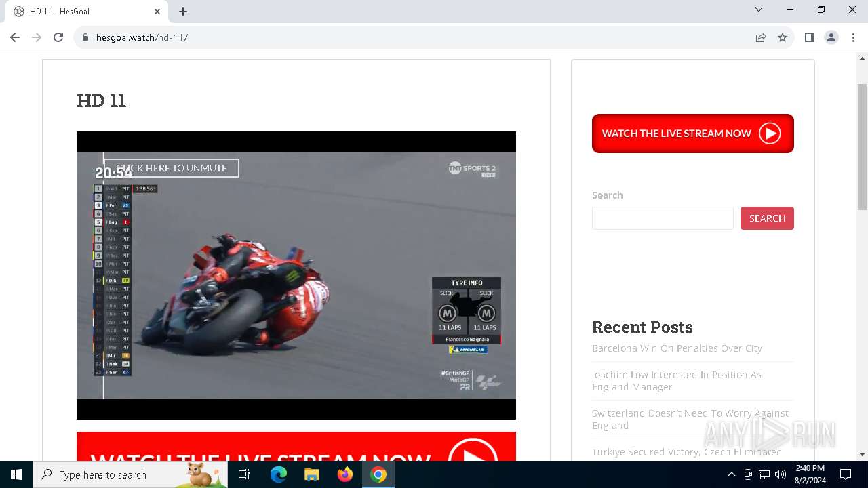Click the bottom WATCH THE LIVE STREAM NOW banner
The height and width of the screenshot is (488, 868).
[296, 447]
